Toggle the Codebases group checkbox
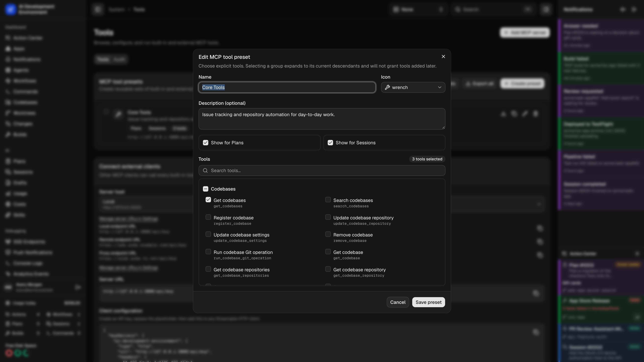 [x=205, y=189]
